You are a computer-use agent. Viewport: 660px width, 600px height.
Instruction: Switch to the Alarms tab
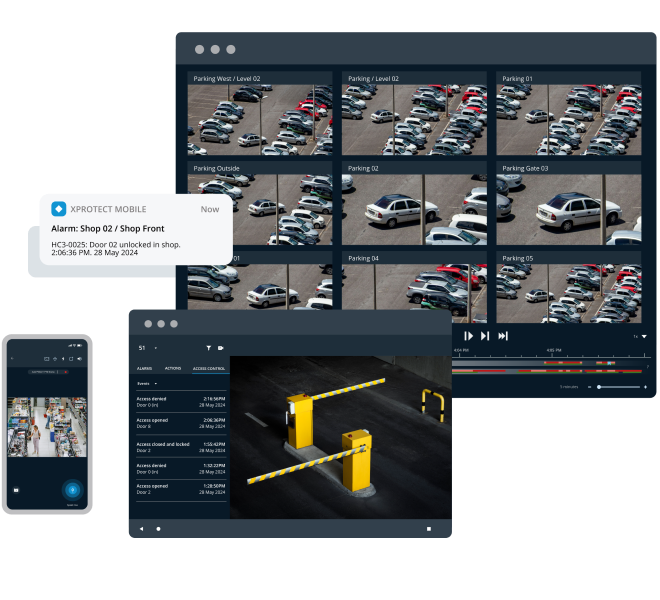pos(144,368)
